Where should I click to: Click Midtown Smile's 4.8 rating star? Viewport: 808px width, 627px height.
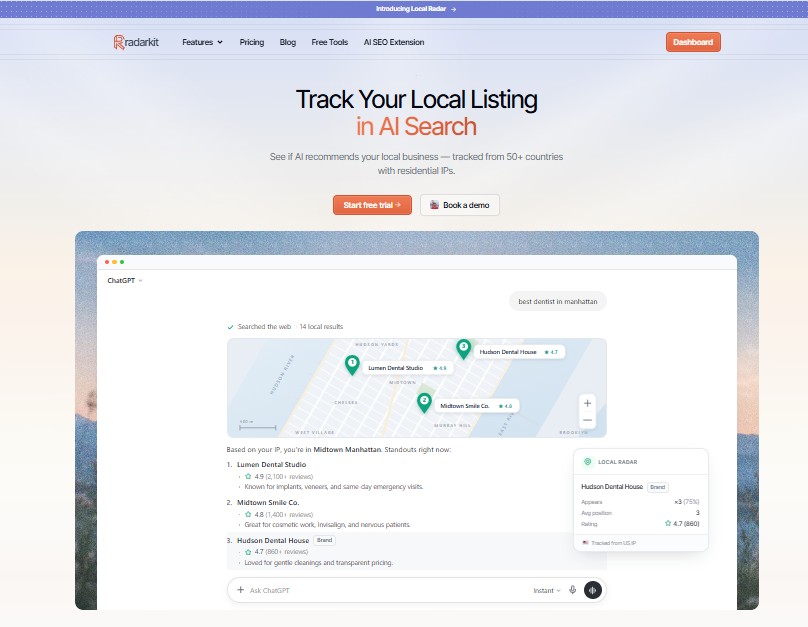(x=248, y=514)
